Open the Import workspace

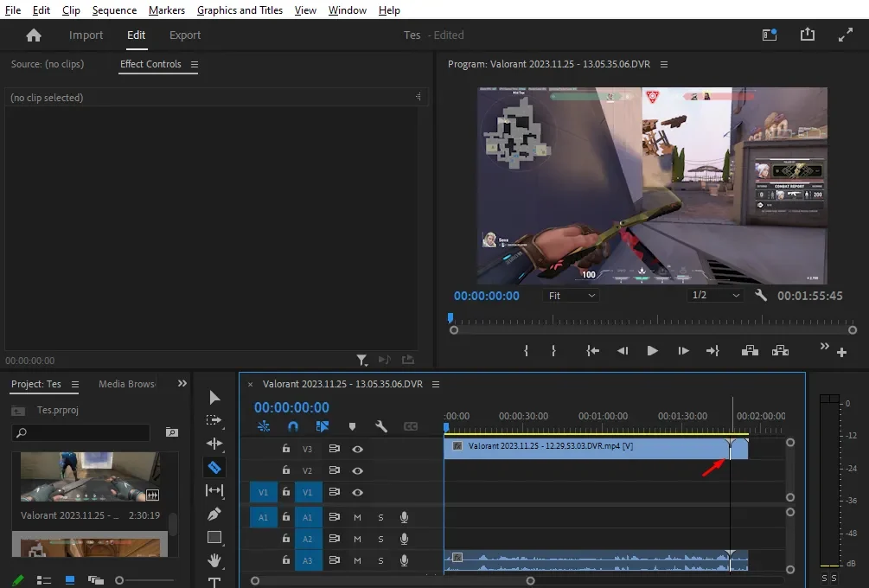click(x=86, y=35)
